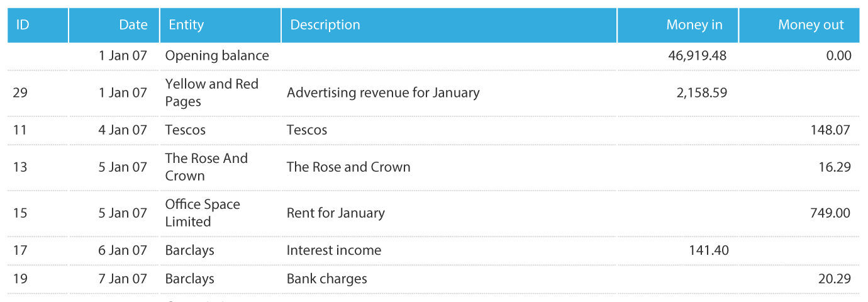Click the Yellow and Red Pages entity
Image resolution: width=868 pixels, height=302 pixels.
coord(212,92)
